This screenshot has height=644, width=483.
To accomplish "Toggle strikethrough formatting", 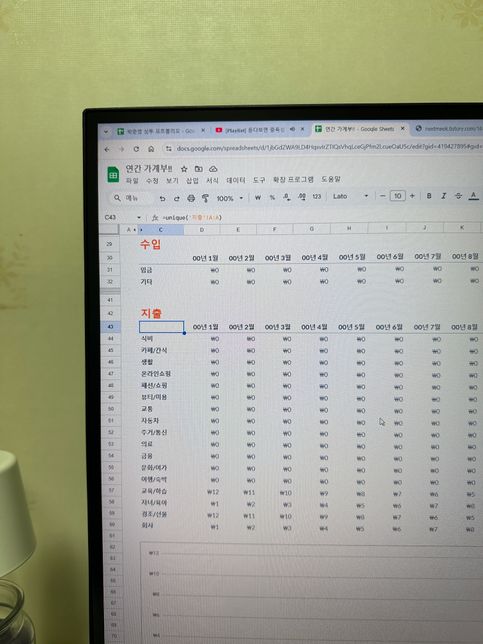I will (x=458, y=196).
